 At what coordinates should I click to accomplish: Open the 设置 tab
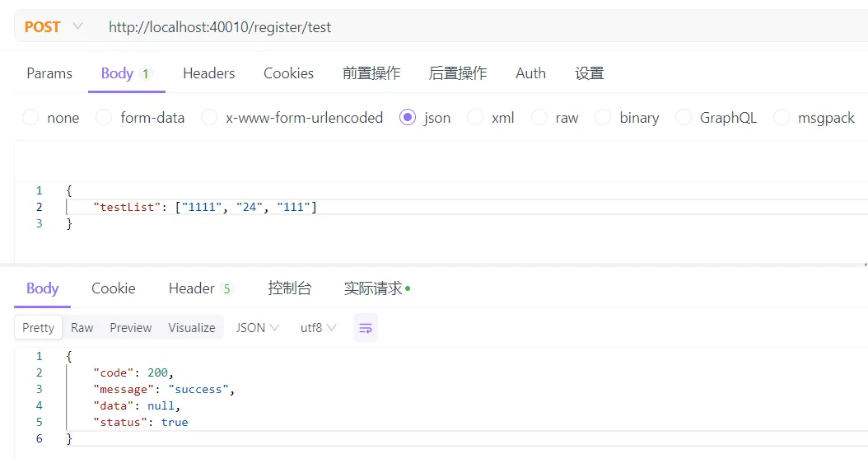(590, 73)
